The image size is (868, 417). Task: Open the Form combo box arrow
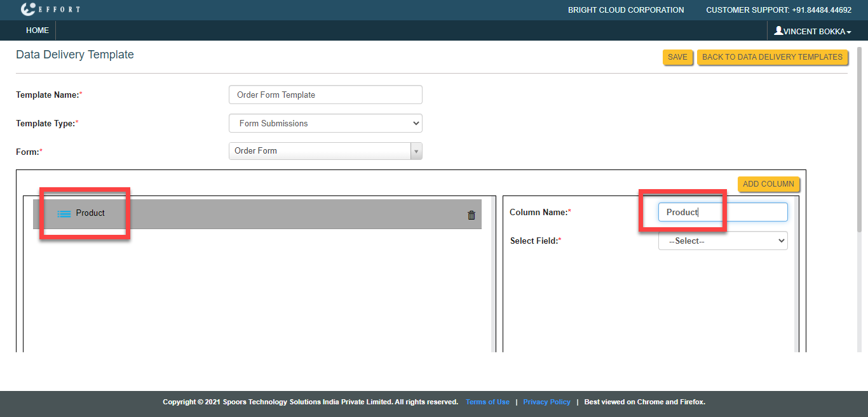(x=416, y=151)
